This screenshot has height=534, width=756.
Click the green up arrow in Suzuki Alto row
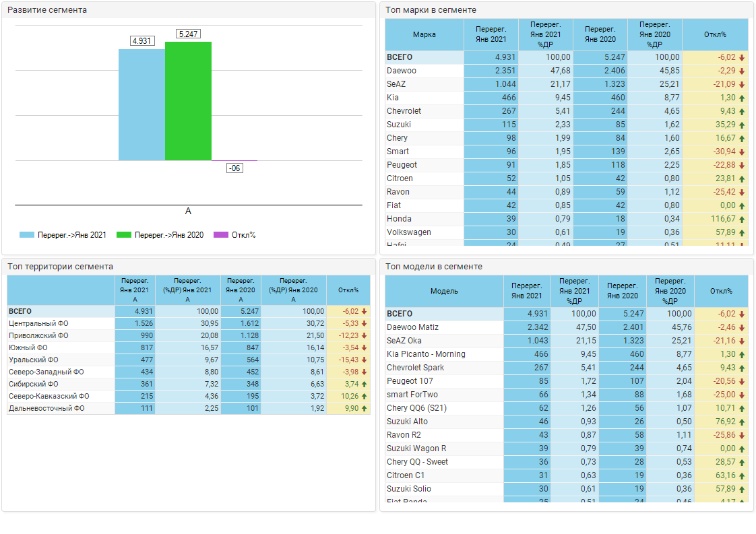click(x=742, y=422)
